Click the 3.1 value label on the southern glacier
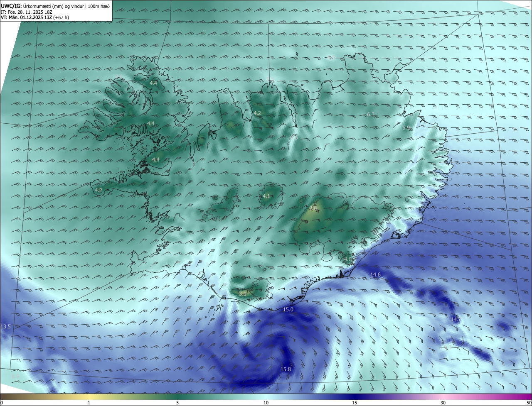532x406 pixels. coord(243,293)
